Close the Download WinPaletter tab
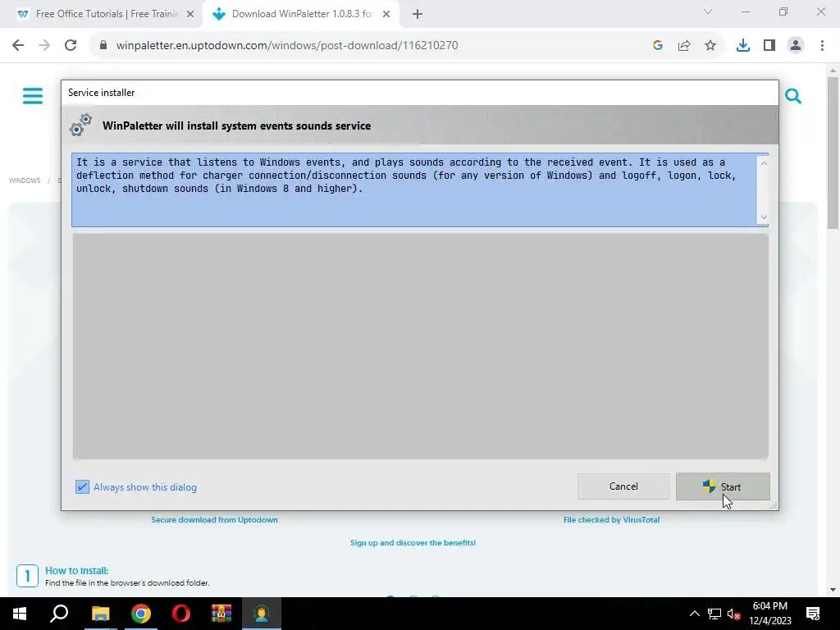Viewport: 840px width, 630px height. click(386, 14)
